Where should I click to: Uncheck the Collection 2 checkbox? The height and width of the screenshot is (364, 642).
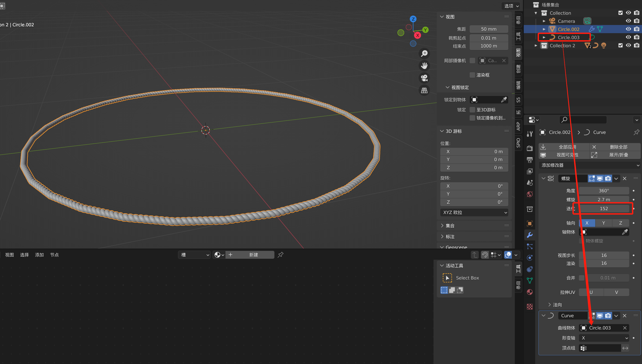[620, 45]
